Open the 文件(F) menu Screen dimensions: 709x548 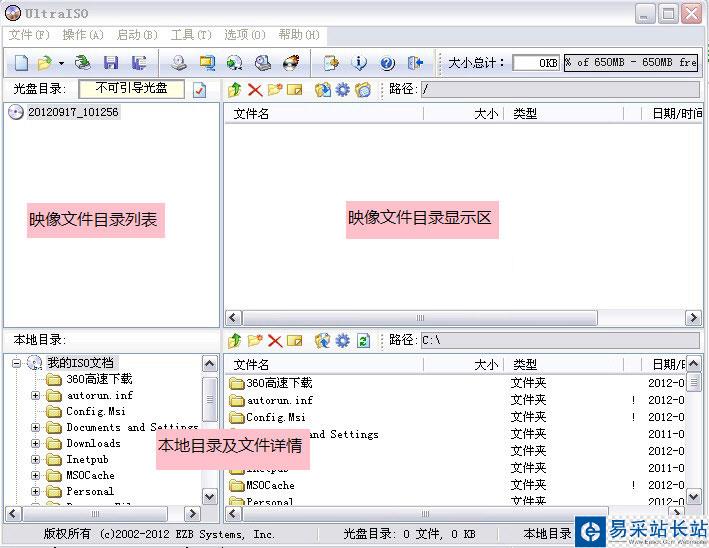pos(28,35)
